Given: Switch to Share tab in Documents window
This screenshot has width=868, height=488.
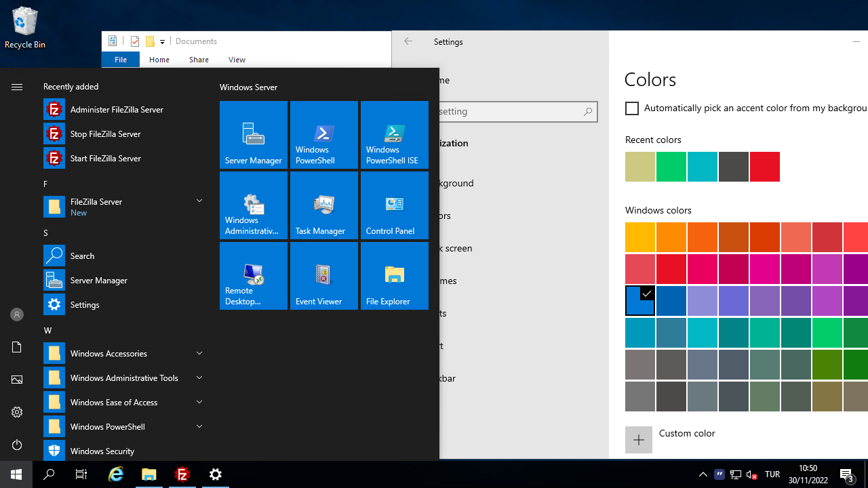Looking at the screenshot, I should coord(199,60).
